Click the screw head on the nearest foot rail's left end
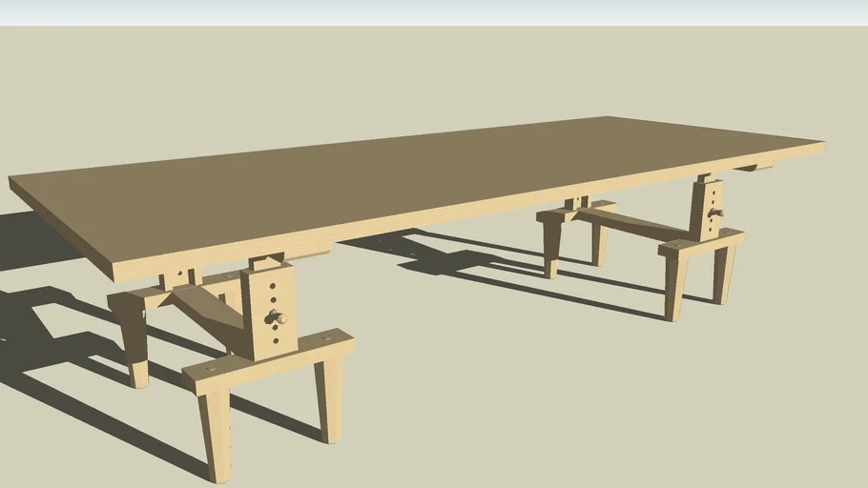The height and width of the screenshot is (488, 868). point(211,366)
